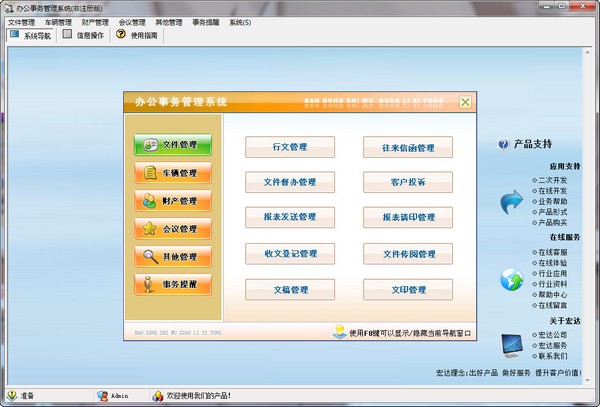600x407 pixels.
Task: Follow the 宏达公司 link
Action: (553, 335)
